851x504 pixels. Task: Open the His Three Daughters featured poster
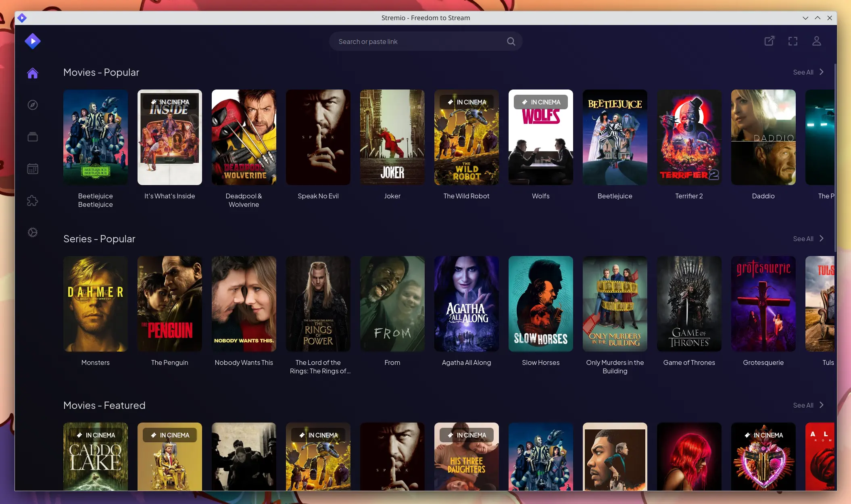[x=467, y=456]
